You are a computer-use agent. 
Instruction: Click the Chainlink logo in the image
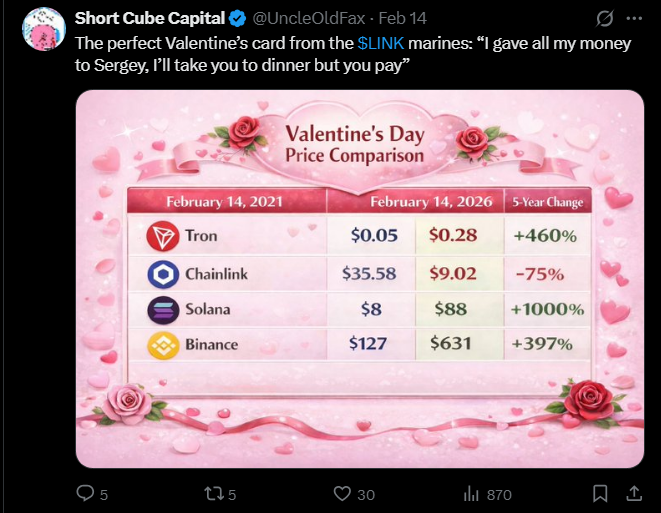[x=163, y=274]
